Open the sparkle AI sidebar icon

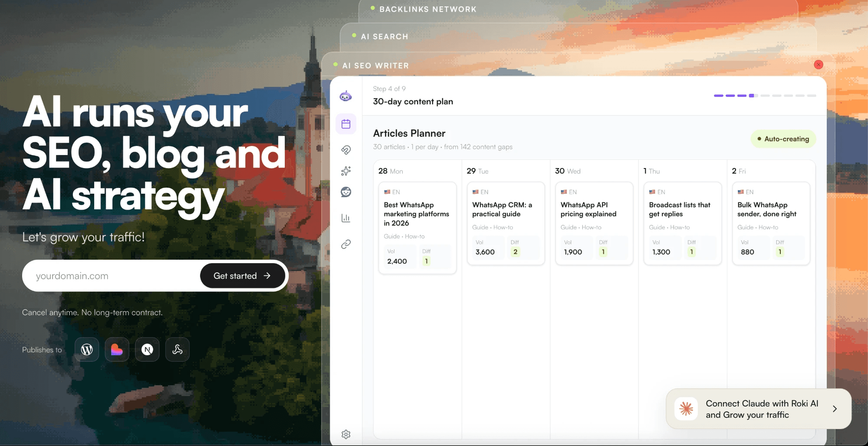pyautogui.click(x=346, y=171)
